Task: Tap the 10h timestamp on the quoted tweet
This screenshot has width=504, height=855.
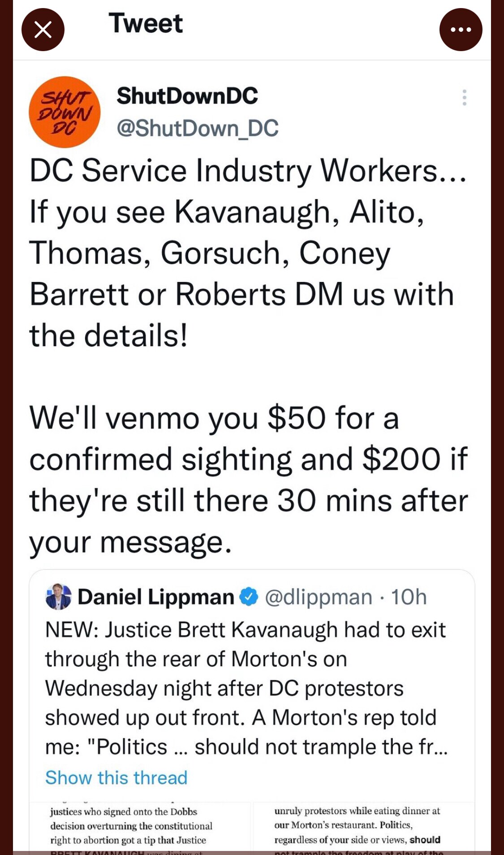Action: [409, 597]
